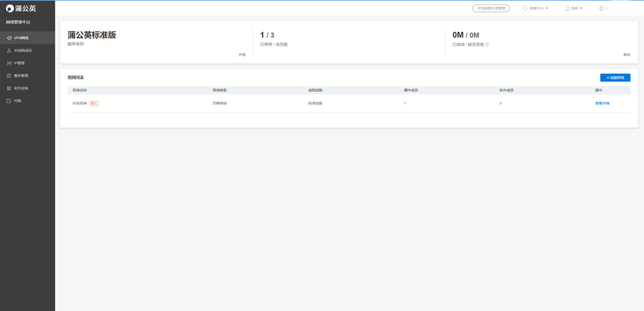Screen dimensions: 644x311
Task: Click the 软件定制 grid icon
Action: pyautogui.click(x=9, y=88)
